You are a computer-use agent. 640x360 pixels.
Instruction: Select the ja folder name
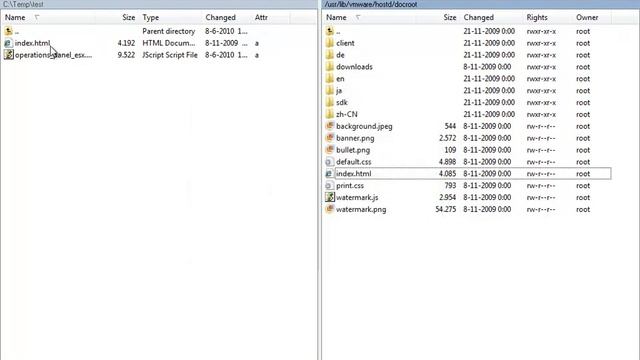tap(339, 90)
